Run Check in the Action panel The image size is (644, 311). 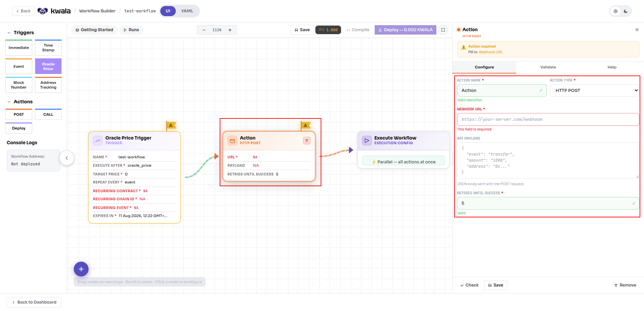pyautogui.click(x=469, y=285)
